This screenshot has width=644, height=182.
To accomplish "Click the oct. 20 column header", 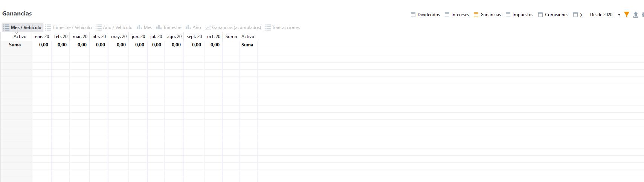I will (x=214, y=37).
